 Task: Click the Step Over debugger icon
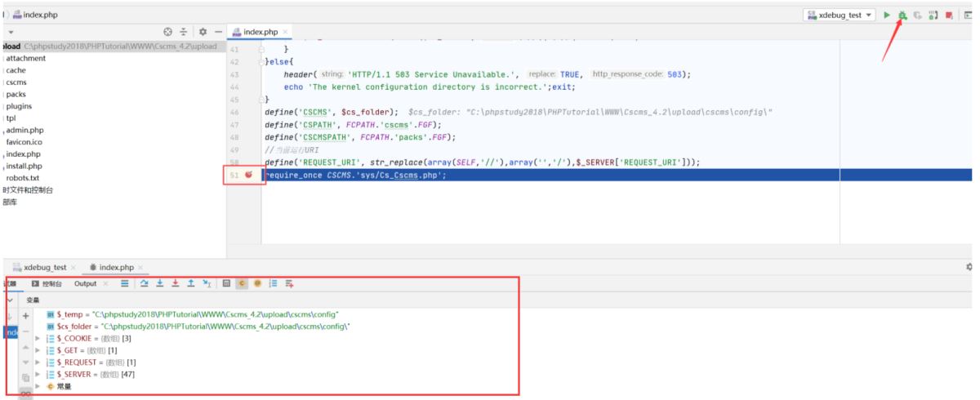[145, 283]
